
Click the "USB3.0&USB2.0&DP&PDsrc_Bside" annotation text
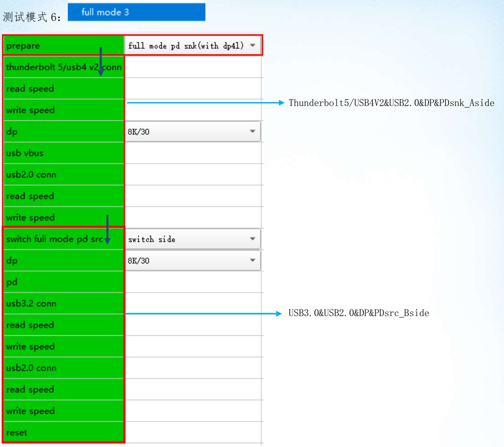[x=359, y=313]
